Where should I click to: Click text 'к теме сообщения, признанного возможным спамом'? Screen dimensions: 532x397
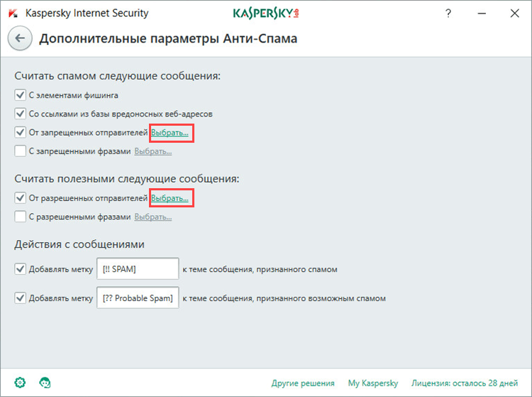pos(284,298)
